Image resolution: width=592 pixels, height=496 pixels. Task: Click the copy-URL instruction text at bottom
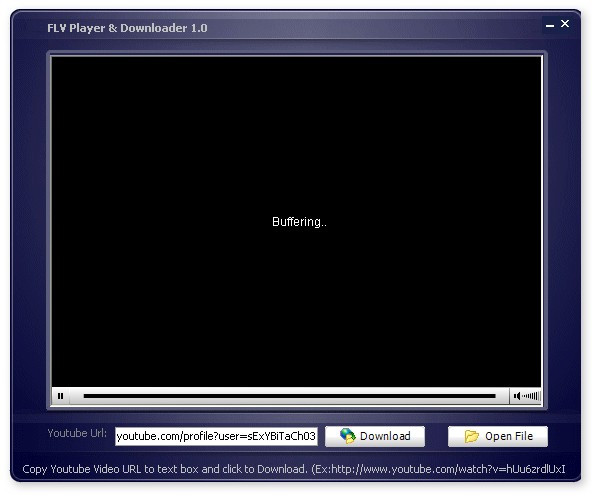[294, 469]
